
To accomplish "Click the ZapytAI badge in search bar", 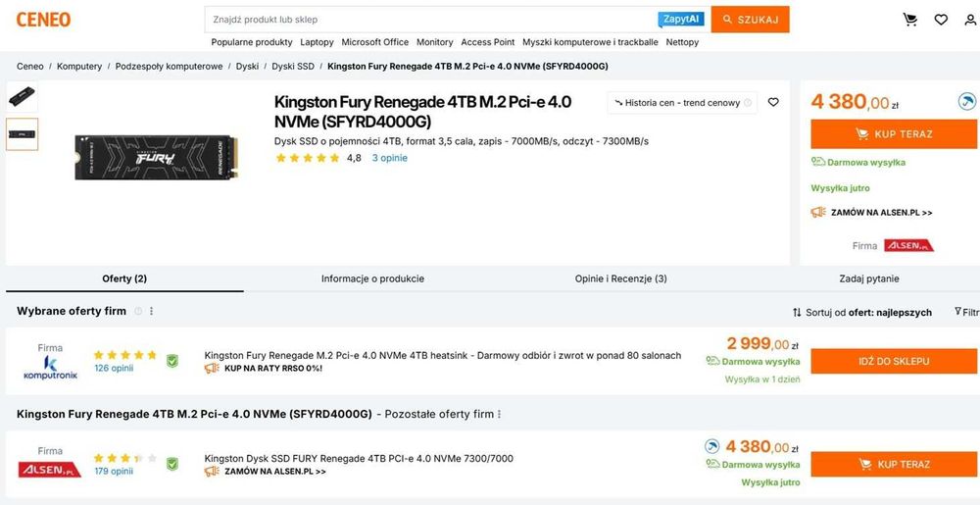I will [681, 20].
